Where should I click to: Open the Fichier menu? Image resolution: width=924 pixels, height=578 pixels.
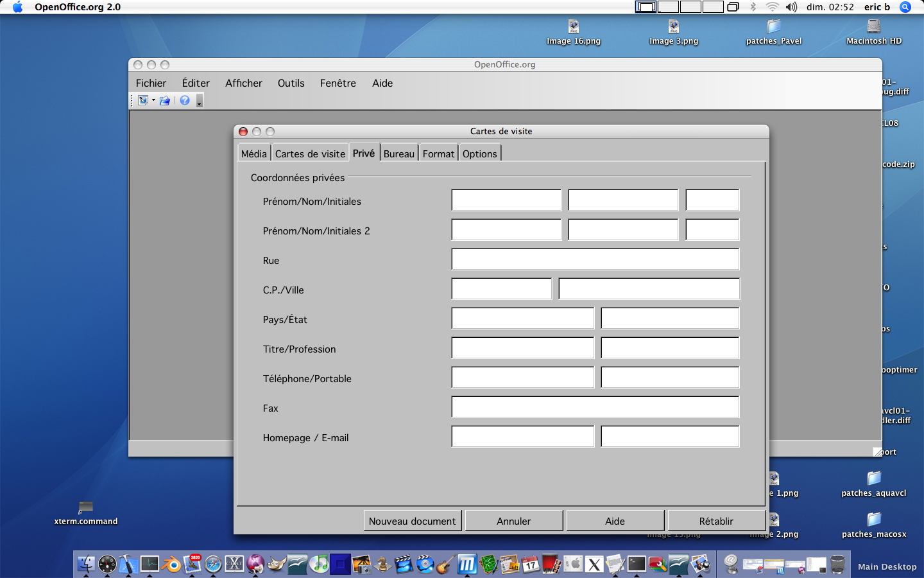tap(151, 83)
